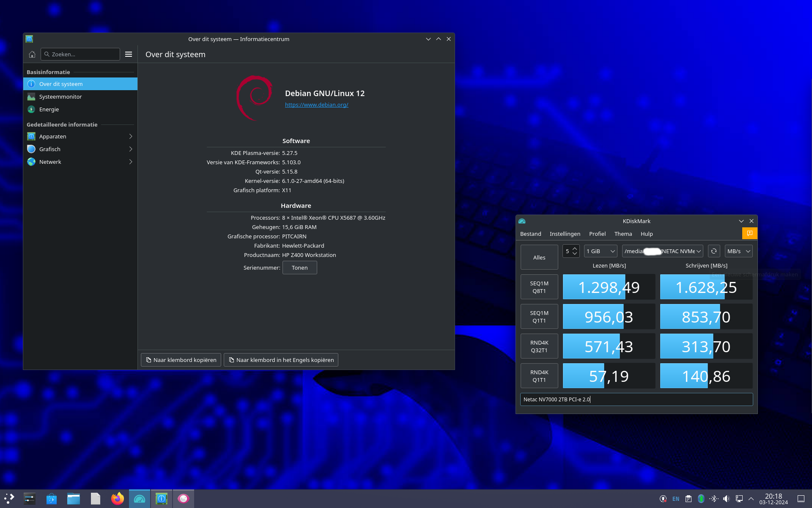This screenshot has height=508, width=812.
Task: Click the white Bluetooth tray icon
Action: click(x=714, y=499)
